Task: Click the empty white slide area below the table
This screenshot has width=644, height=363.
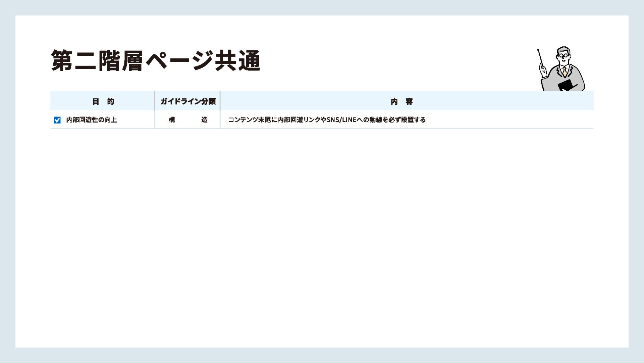Action: click(322, 235)
